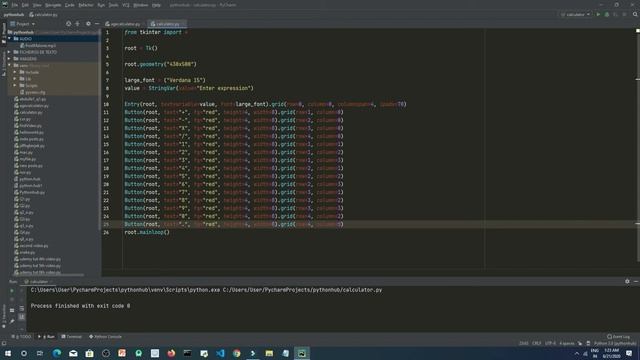Click the pythonhub breadcrumb in navigation bar
Image resolution: width=640 pixels, height=360 pixels.
[x=14, y=15]
